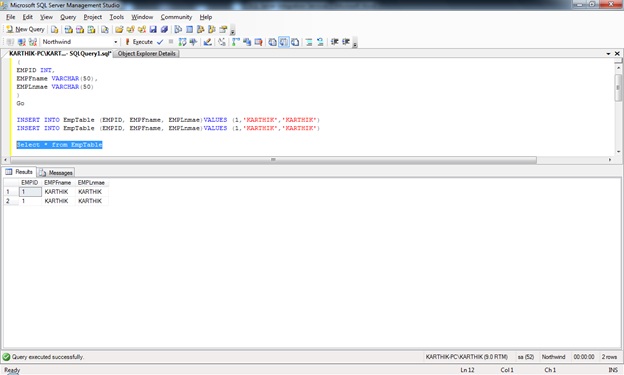Show the Object Explorer pane
624x375 pixels.
click(x=201, y=29)
